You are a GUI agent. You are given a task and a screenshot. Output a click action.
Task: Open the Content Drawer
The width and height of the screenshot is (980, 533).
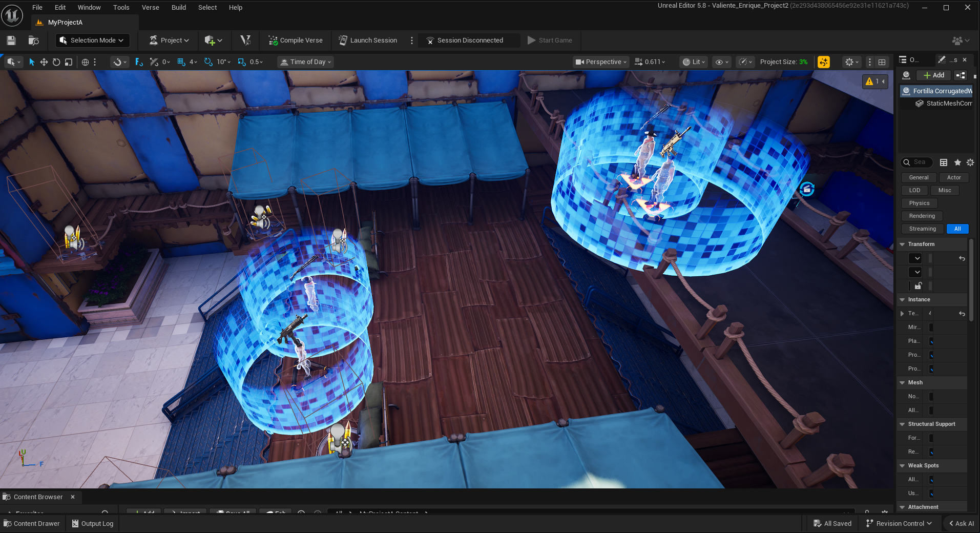point(32,524)
